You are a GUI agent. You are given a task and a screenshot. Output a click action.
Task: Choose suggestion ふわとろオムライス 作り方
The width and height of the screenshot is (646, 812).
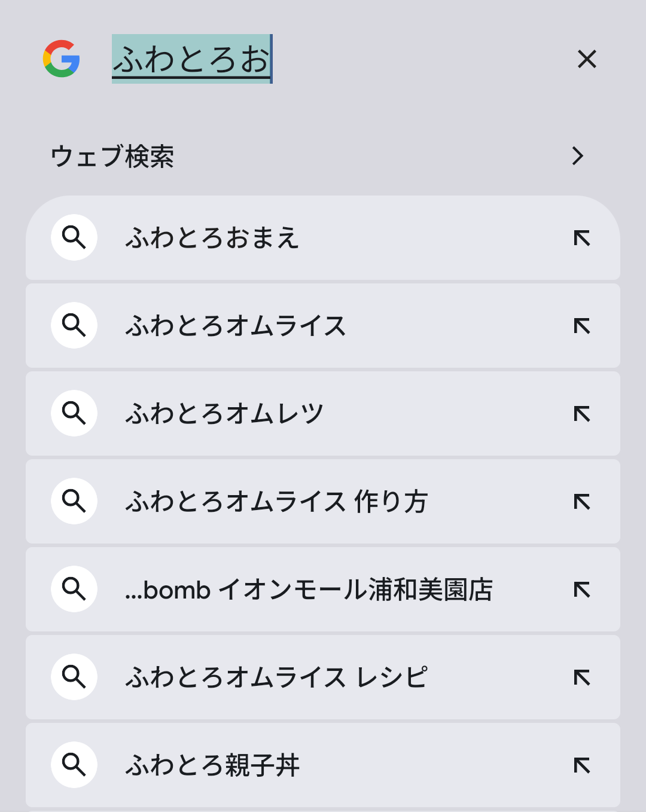click(323, 502)
